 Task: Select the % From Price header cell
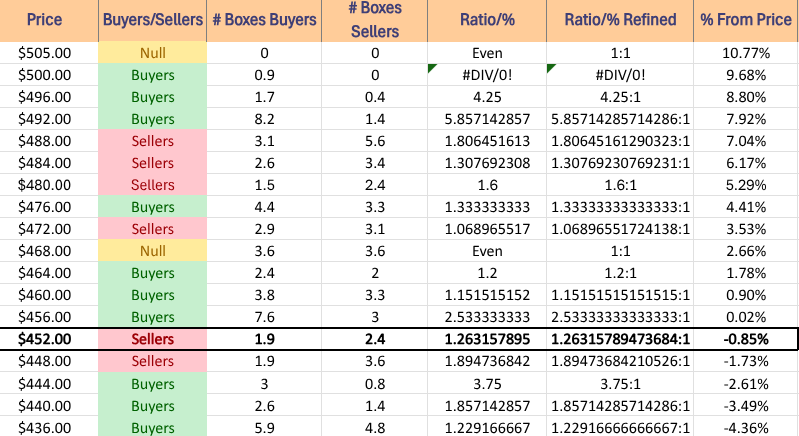[746, 20]
